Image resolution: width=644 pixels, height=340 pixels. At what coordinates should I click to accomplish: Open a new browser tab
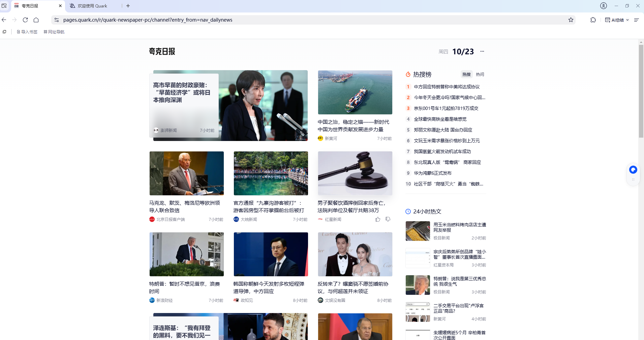click(x=128, y=6)
